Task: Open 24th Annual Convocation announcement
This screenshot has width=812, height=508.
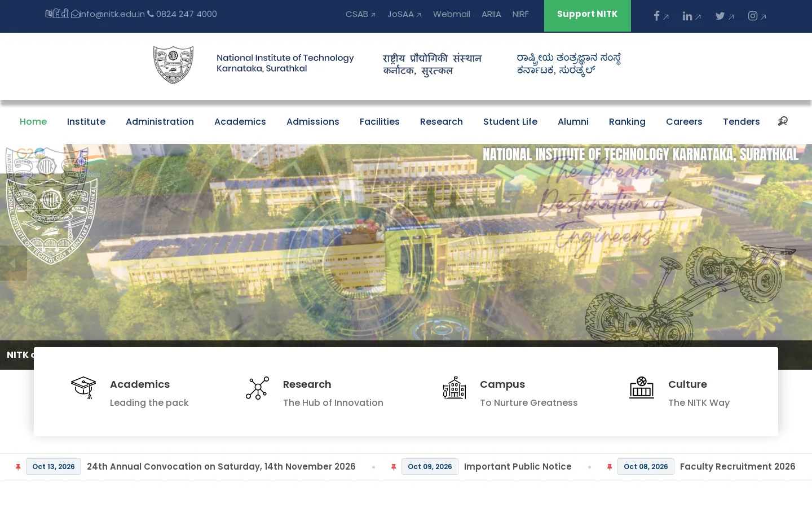Action: (221, 466)
